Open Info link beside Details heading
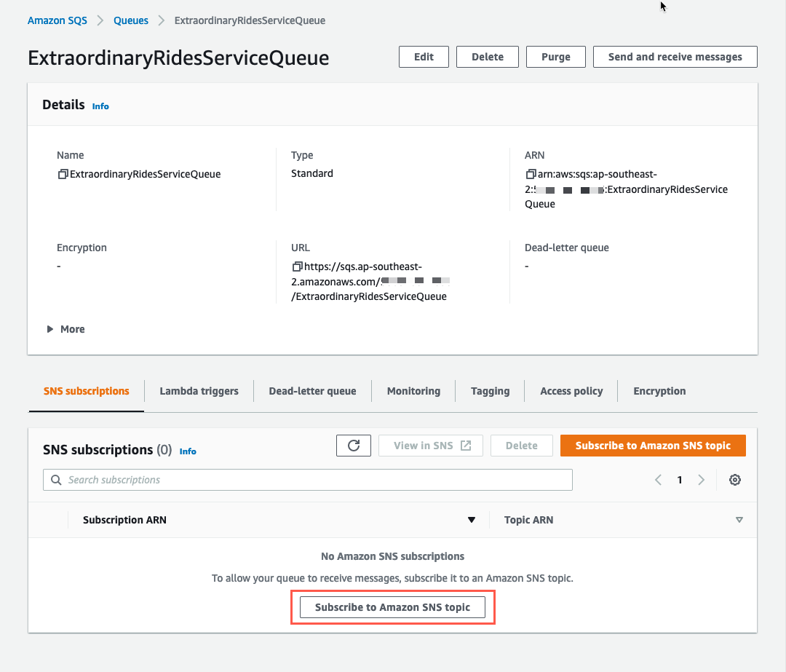The image size is (786, 672). point(100,106)
